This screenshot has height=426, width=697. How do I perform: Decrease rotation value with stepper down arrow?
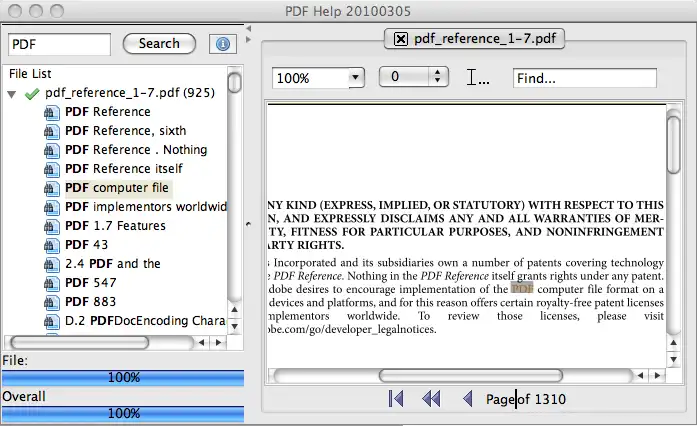coord(438,80)
